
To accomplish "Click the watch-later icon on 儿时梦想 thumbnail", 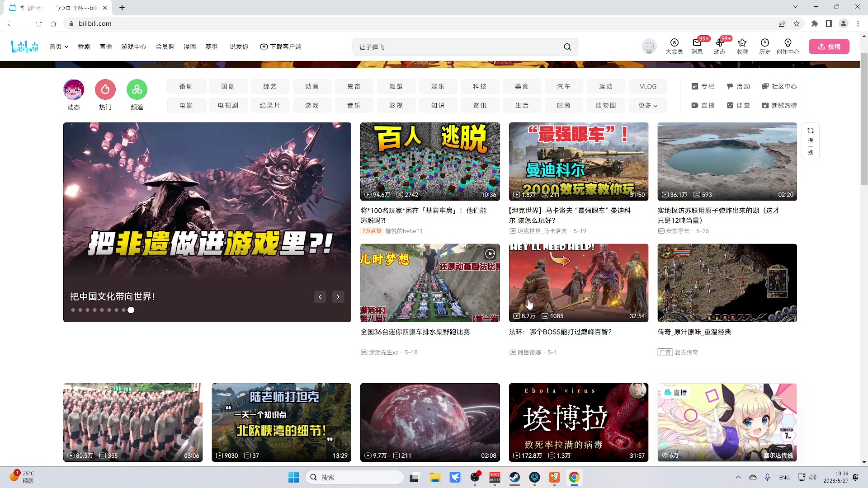I will (x=490, y=254).
